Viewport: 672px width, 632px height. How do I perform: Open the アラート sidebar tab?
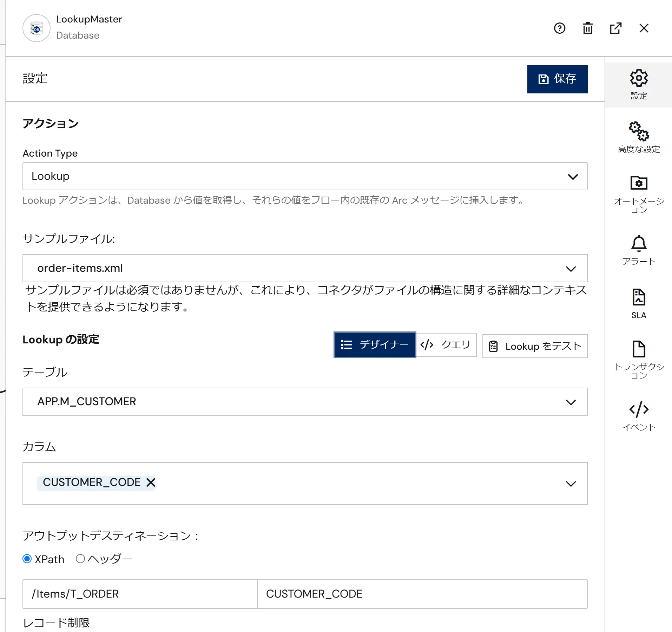coord(639,251)
